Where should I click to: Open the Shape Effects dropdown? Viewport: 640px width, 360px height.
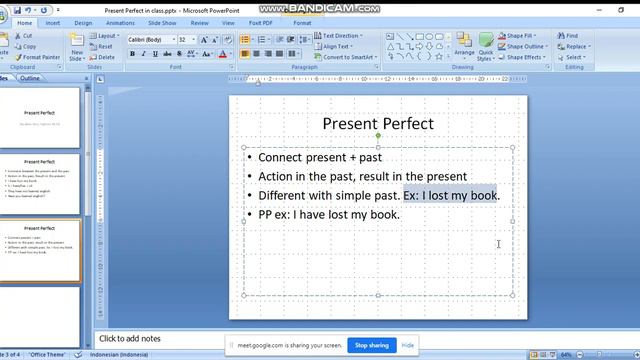pos(522,57)
